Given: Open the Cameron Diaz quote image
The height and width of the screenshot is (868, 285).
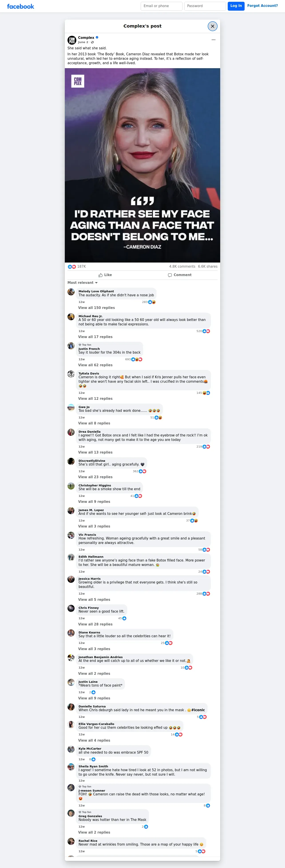Looking at the screenshot, I should (x=142, y=165).
